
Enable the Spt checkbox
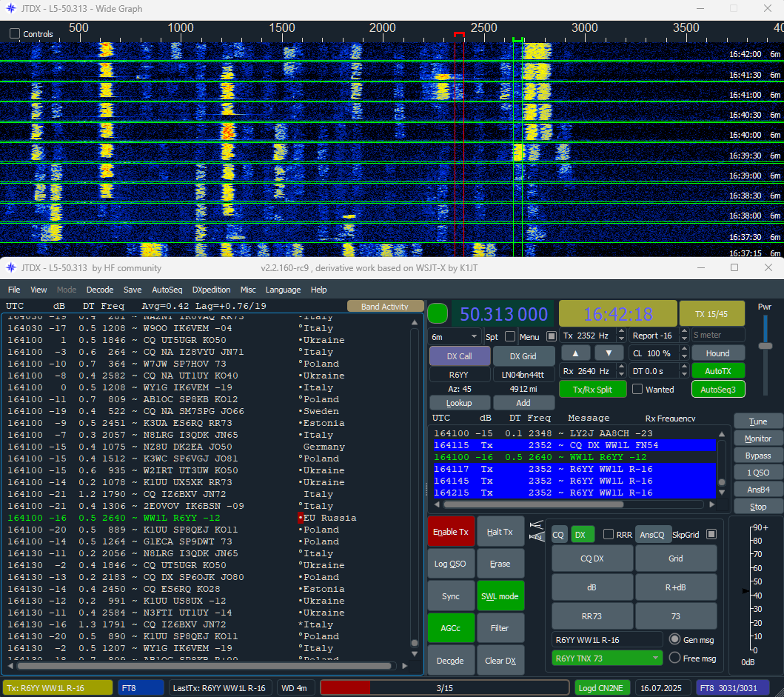click(x=510, y=336)
